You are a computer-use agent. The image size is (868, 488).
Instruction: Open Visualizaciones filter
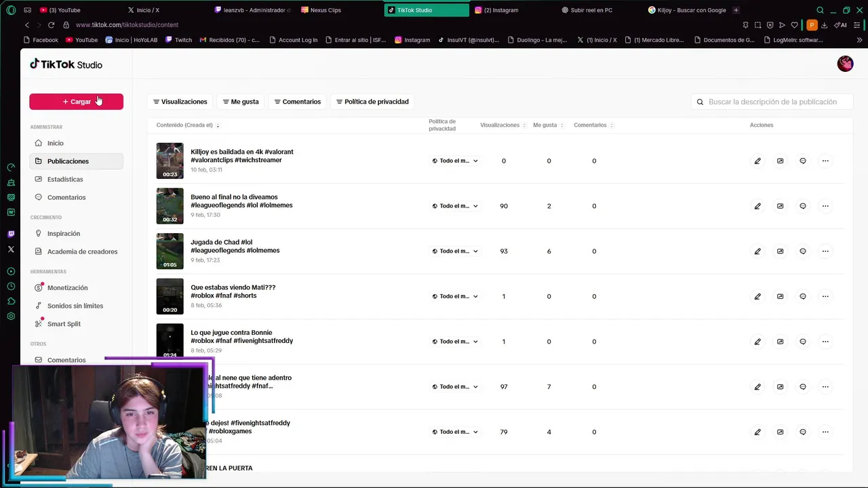pos(180,102)
